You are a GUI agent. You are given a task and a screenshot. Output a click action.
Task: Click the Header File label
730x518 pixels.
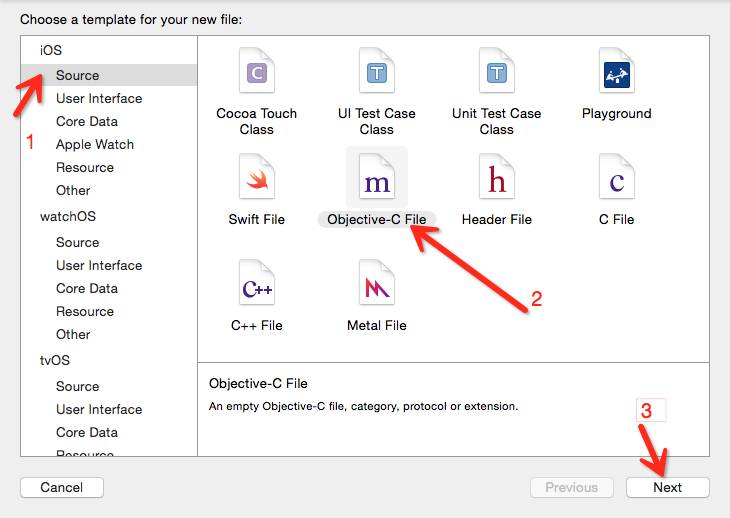497,219
